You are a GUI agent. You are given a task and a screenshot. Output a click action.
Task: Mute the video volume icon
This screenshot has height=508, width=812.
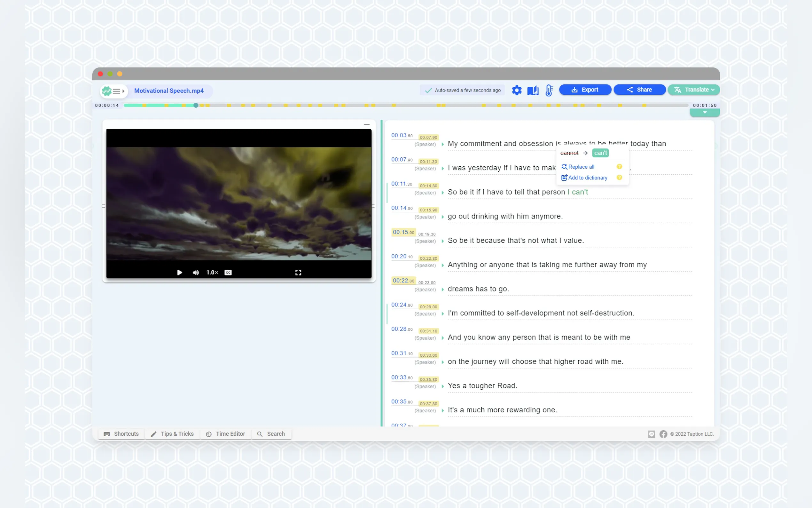(x=196, y=273)
